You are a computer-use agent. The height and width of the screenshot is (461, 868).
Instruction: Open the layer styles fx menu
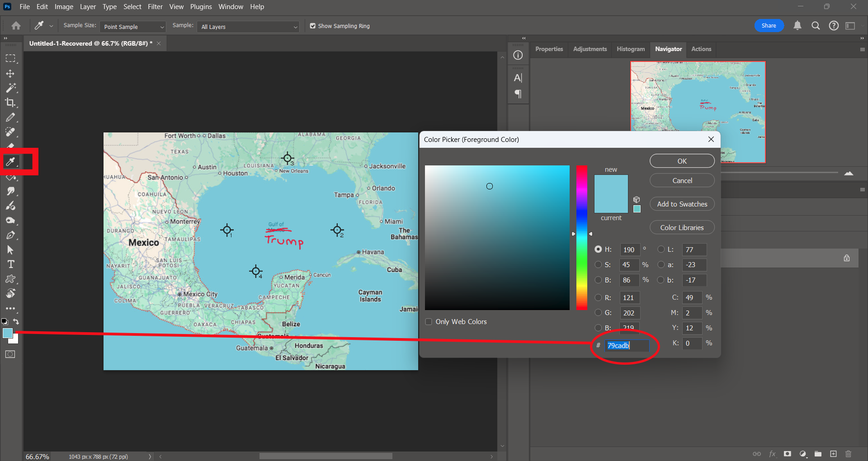pos(773,454)
